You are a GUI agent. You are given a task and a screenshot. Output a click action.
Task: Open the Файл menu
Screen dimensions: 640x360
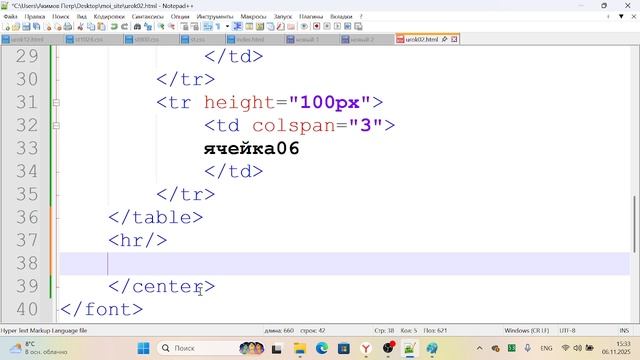click(11, 16)
